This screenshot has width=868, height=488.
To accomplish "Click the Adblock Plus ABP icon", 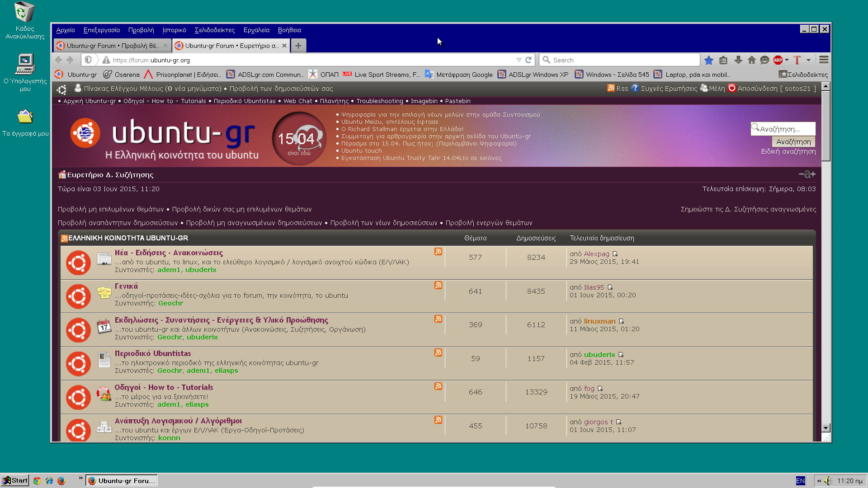I will coord(778,60).
